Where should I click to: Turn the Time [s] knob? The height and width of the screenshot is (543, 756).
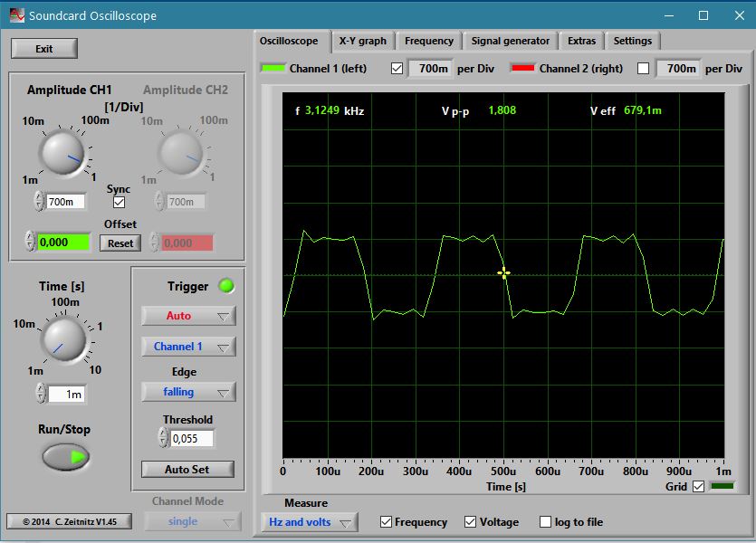63,339
